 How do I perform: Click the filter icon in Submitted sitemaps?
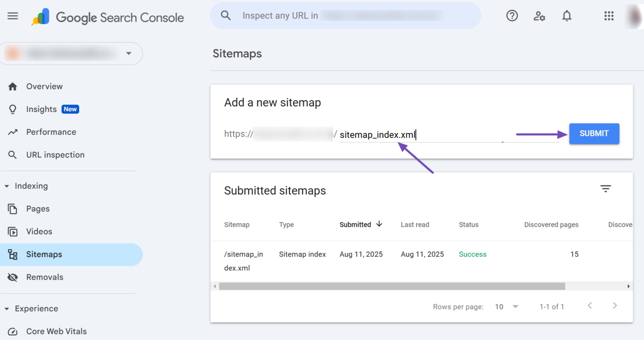[x=605, y=189]
